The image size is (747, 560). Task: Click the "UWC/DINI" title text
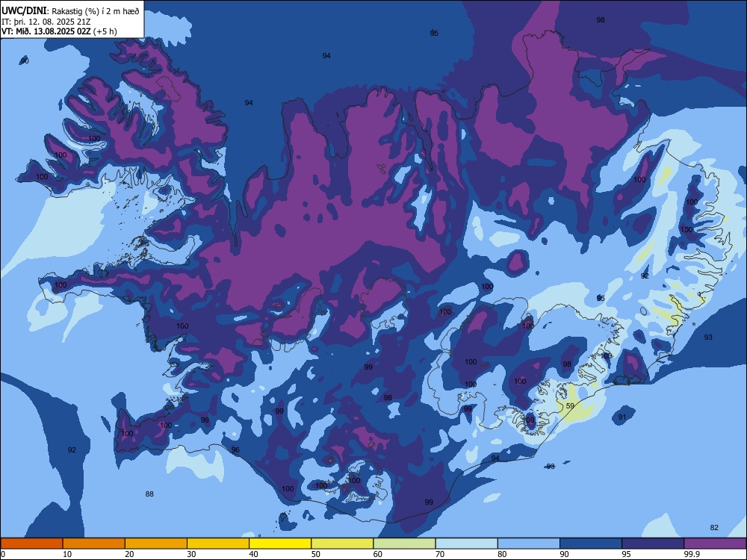coord(24,11)
